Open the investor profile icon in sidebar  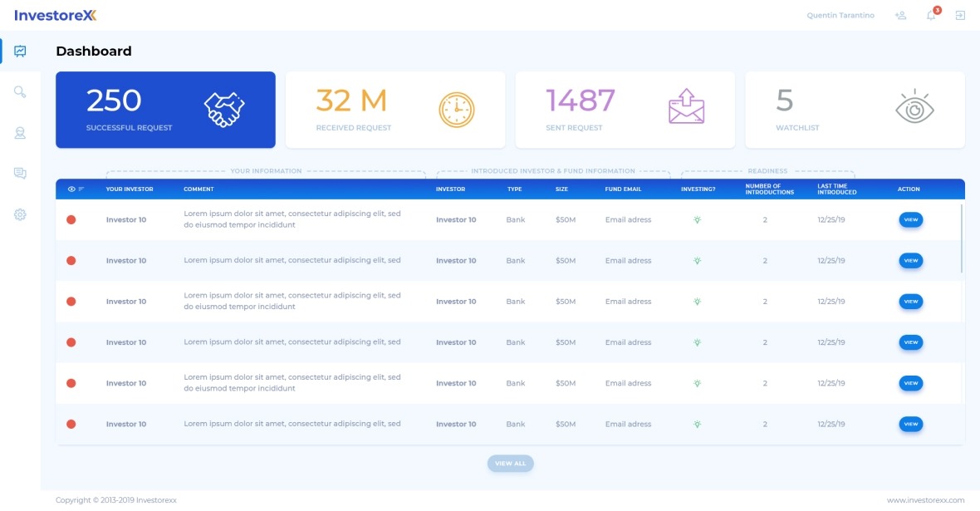(x=20, y=132)
